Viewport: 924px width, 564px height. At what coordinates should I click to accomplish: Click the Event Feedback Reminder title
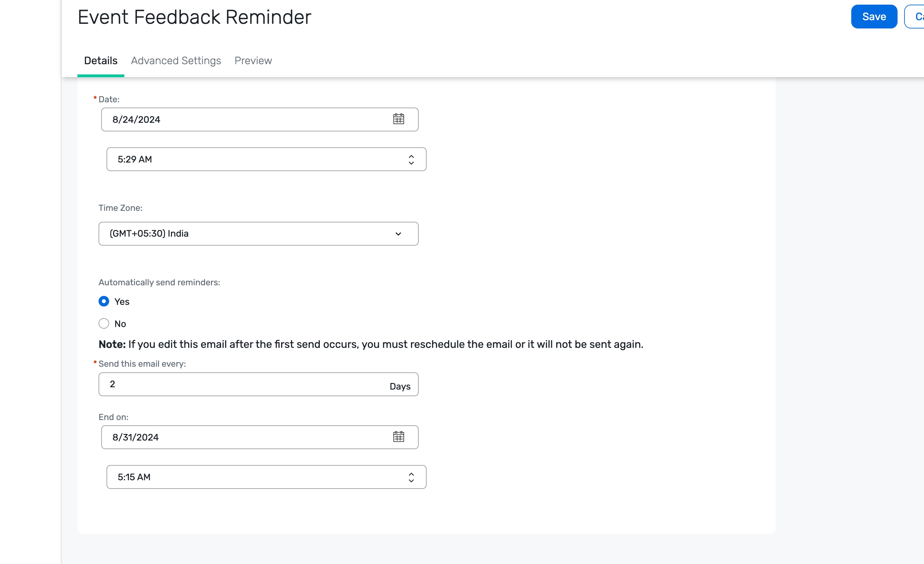pos(194,17)
